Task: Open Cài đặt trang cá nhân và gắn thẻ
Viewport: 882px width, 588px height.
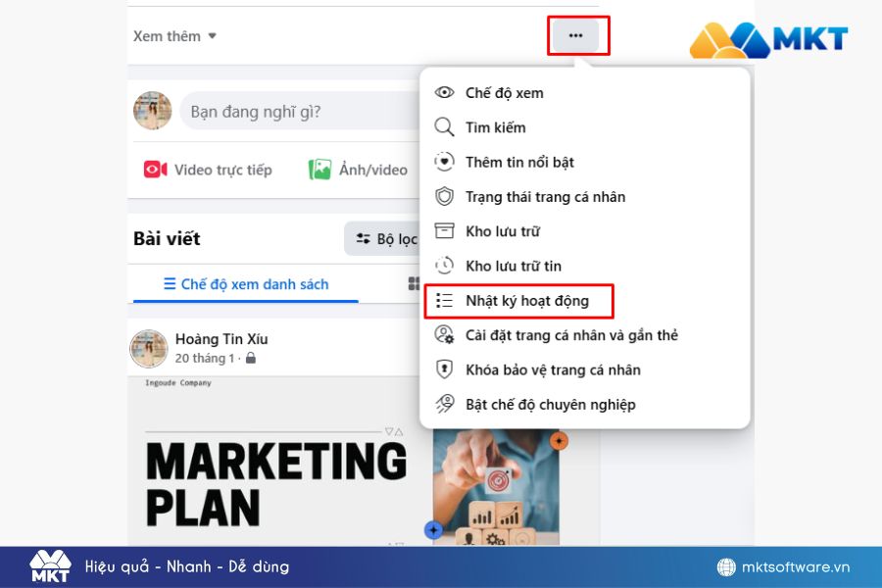Action: pyautogui.click(x=571, y=335)
